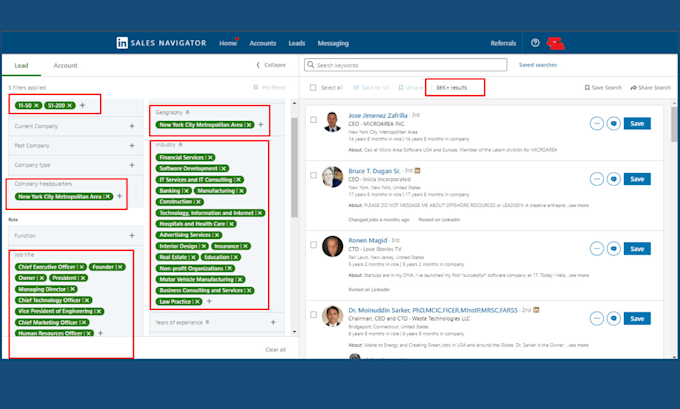
Task: Click the message icon for Bruce T. Dugan Sr.
Action: [613, 179]
